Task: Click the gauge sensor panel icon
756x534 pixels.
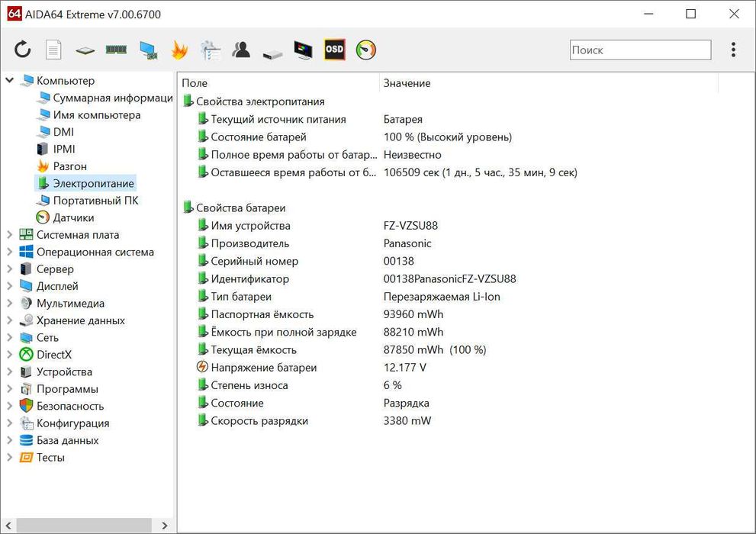Action: click(x=366, y=50)
